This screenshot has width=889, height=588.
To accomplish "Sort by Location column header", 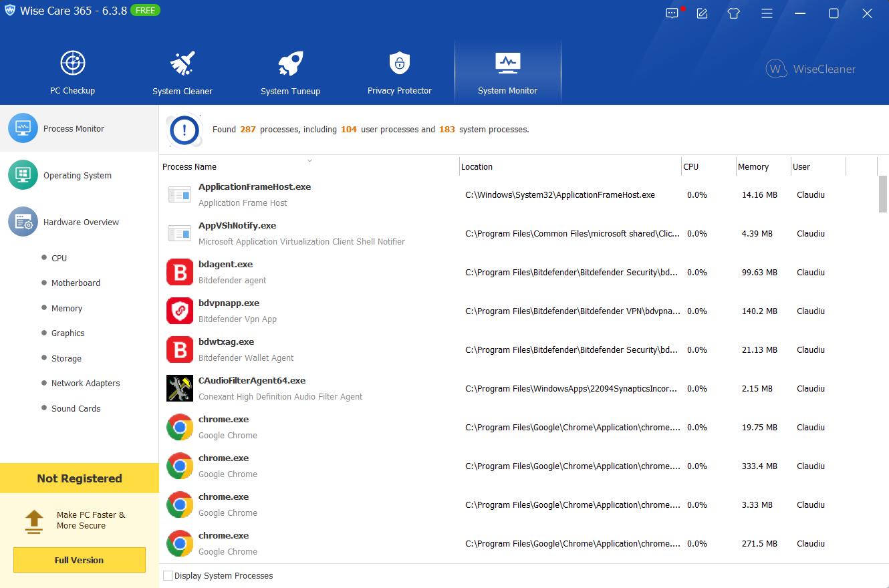I will pos(477,166).
